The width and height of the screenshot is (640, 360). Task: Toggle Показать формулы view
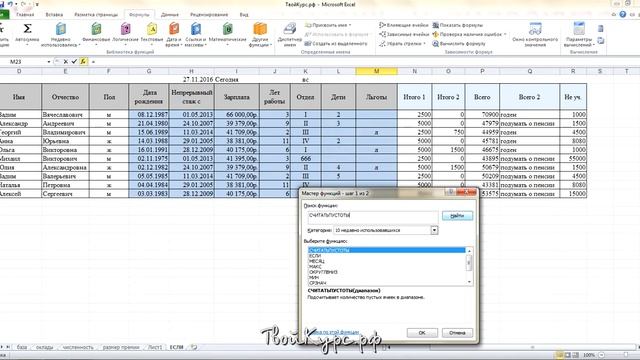[458, 25]
